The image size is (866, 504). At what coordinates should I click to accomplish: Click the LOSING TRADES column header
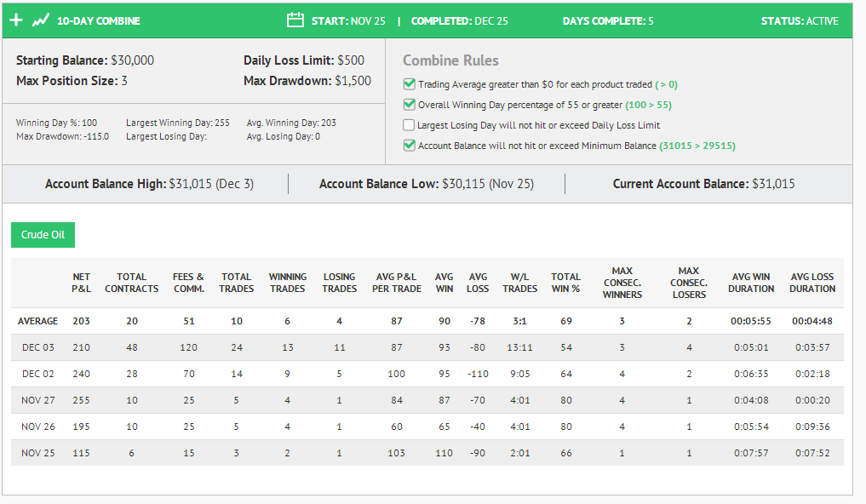(339, 283)
